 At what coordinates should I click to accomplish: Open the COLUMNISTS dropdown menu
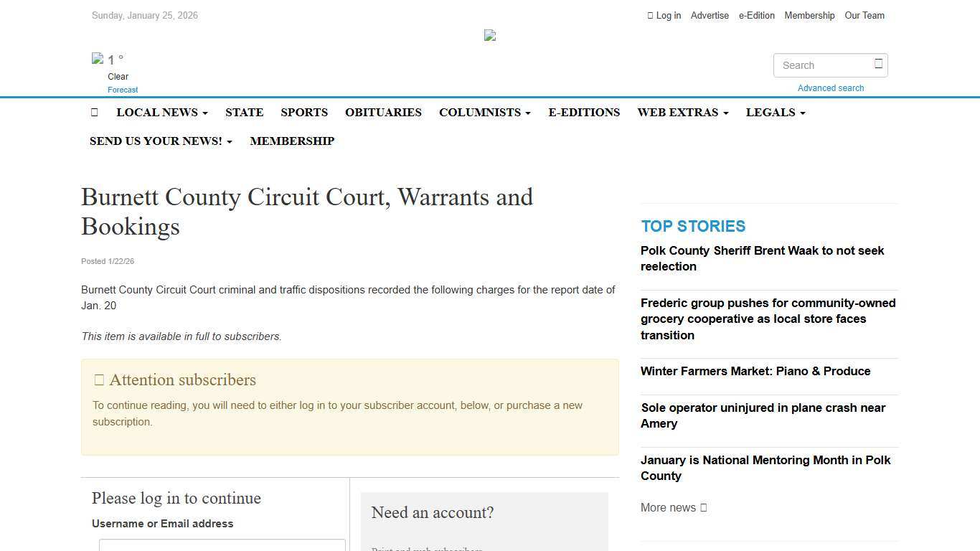pos(484,112)
